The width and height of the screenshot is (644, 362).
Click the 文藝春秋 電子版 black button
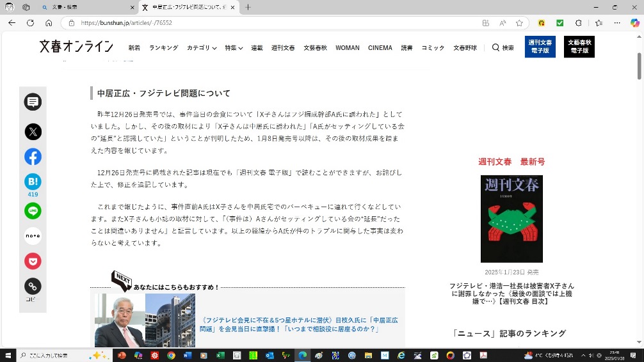(579, 47)
